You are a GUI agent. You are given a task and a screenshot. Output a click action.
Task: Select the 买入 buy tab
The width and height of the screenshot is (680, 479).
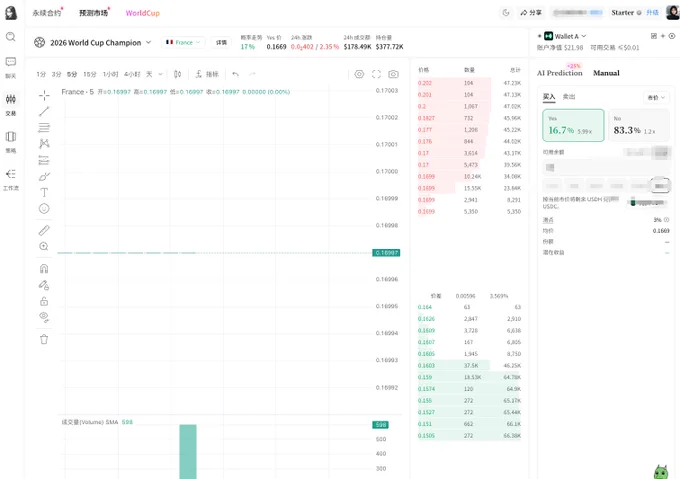pyautogui.click(x=549, y=97)
